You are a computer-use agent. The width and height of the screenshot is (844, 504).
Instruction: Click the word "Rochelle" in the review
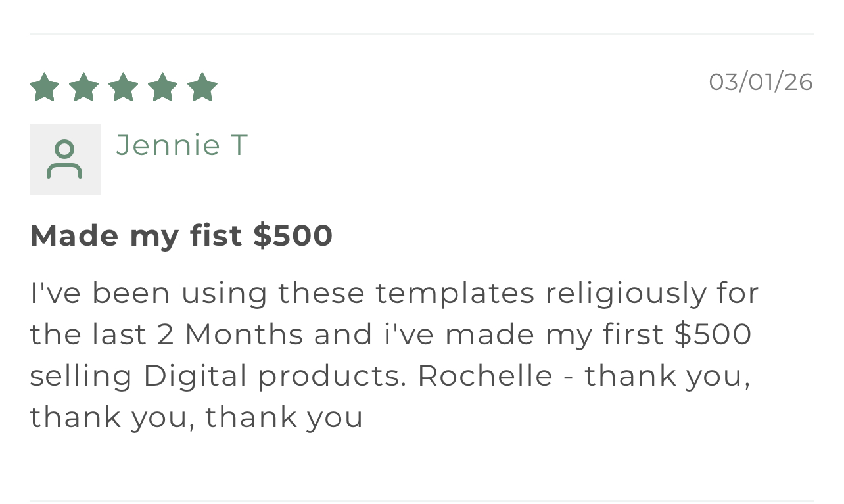(485, 376)
